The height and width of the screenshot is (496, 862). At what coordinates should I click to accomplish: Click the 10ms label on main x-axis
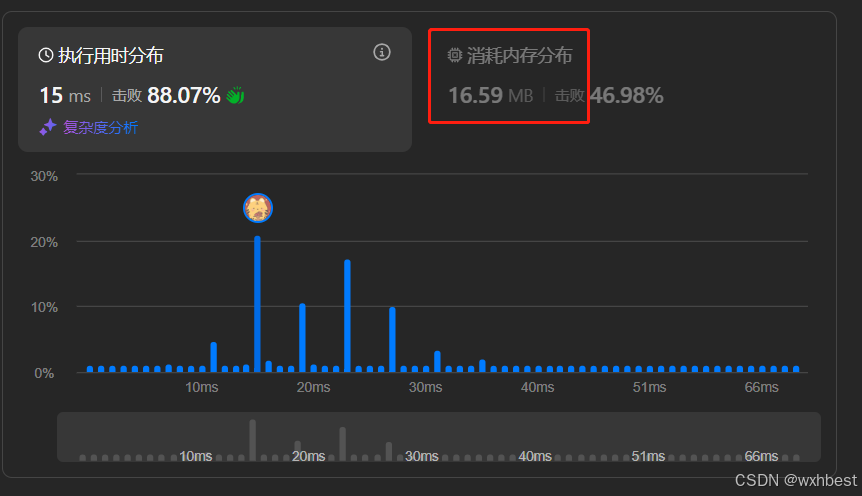pos(201,387)
